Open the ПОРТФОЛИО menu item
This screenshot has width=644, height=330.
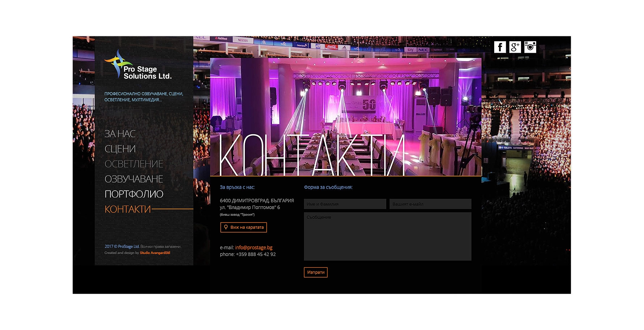[x=134, y=194]
